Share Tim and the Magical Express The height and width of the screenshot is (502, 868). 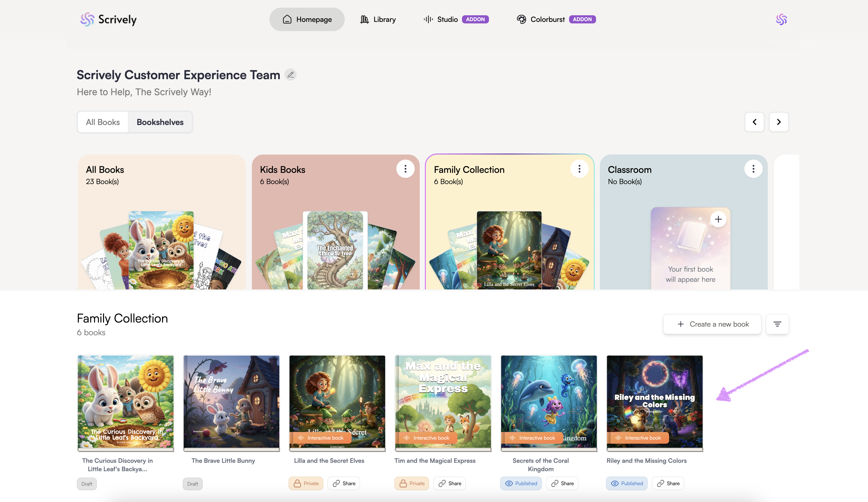click(450, 483)
